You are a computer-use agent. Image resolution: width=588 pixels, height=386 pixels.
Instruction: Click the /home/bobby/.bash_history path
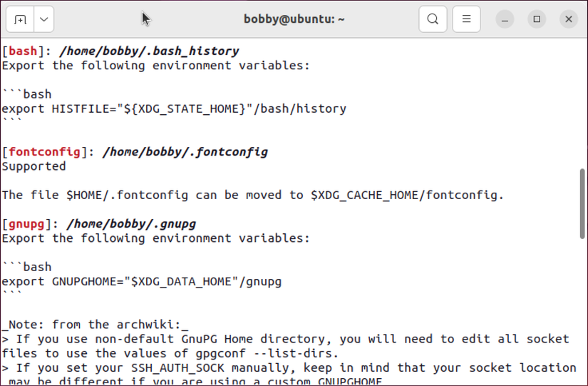point(149,51)
